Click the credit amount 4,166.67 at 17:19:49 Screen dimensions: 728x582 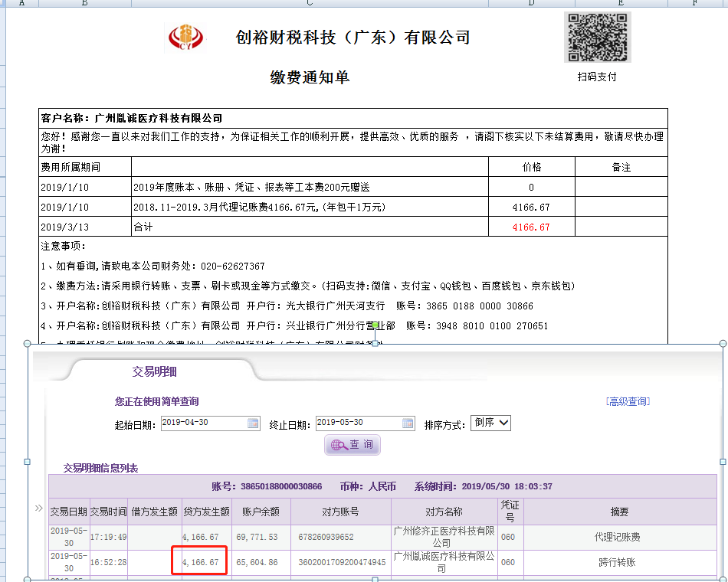(201, 537)
